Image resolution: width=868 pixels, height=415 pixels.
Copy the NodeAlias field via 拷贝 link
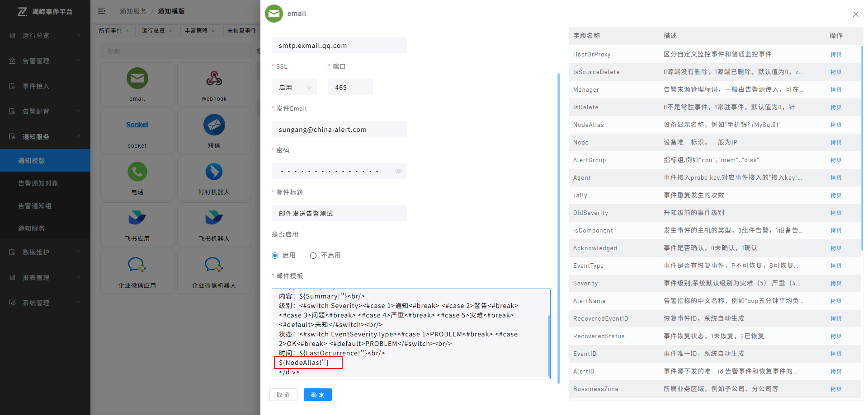[x=836, y=125]
